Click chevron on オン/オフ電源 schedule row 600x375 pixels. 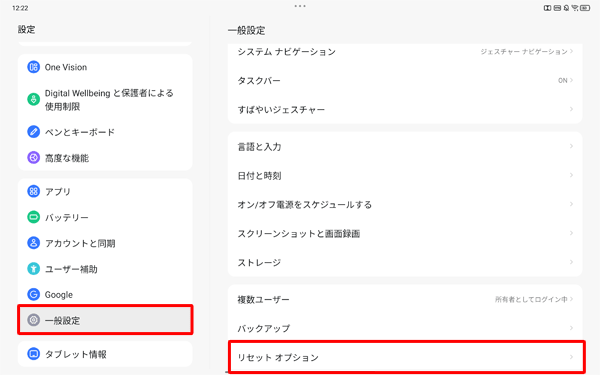coord(571,204)
